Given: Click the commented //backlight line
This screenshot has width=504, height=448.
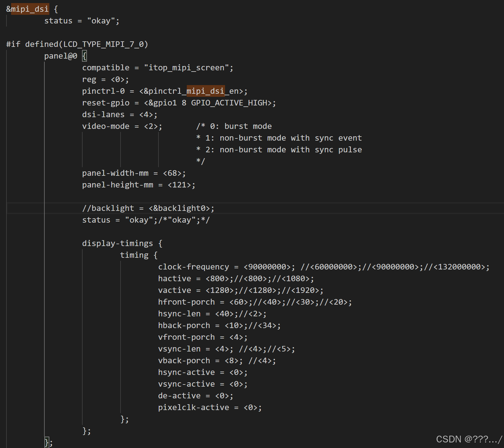Looking at the screenshot, I should click(148, 208).
